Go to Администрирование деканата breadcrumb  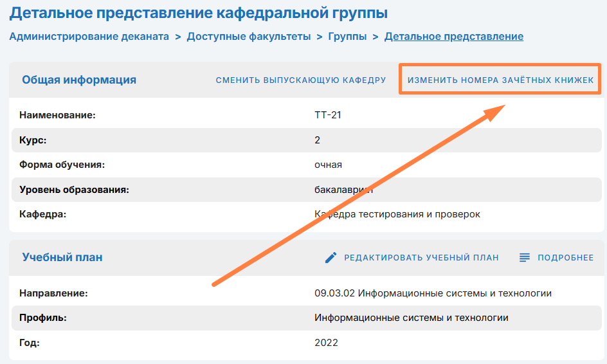point(89,37)
